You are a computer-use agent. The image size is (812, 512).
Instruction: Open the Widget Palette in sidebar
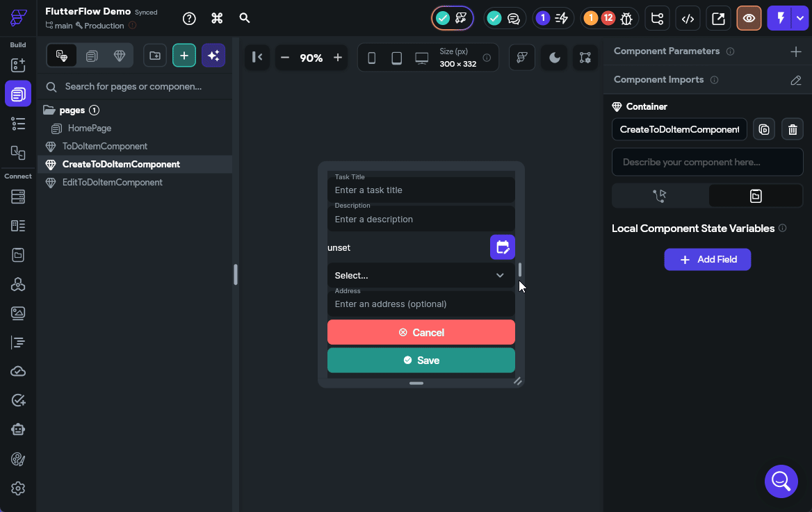18,65
